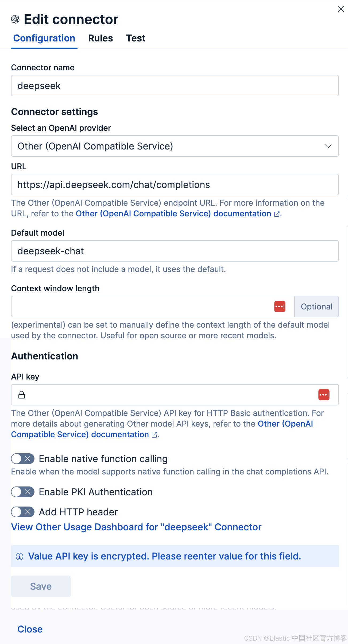Enable native function calling toggle

23,459
